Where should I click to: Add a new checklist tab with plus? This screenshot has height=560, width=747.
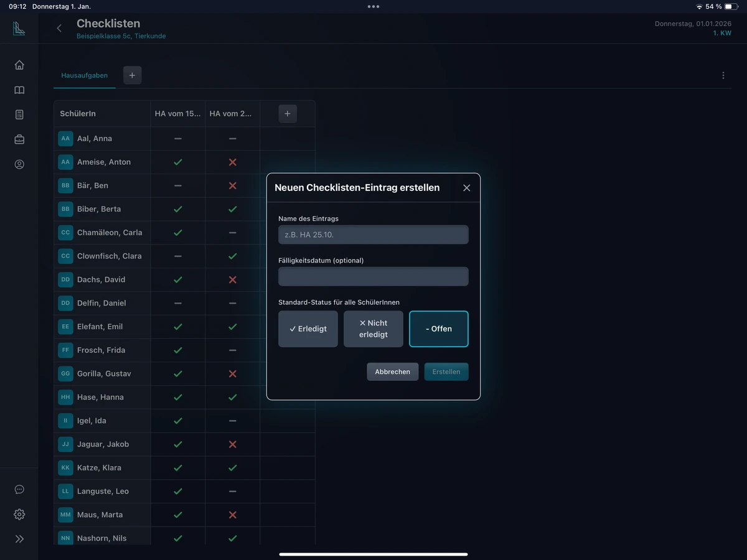(132, 75)
